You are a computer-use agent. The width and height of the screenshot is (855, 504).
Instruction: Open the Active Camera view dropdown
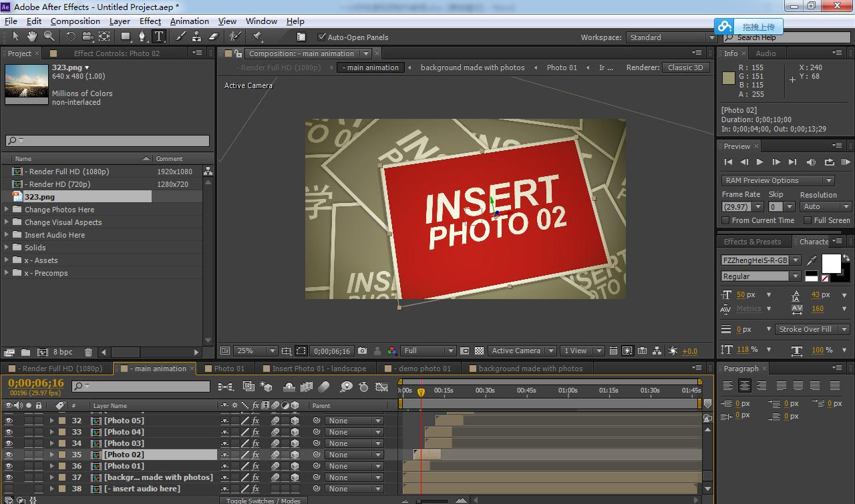coord(521,350)
